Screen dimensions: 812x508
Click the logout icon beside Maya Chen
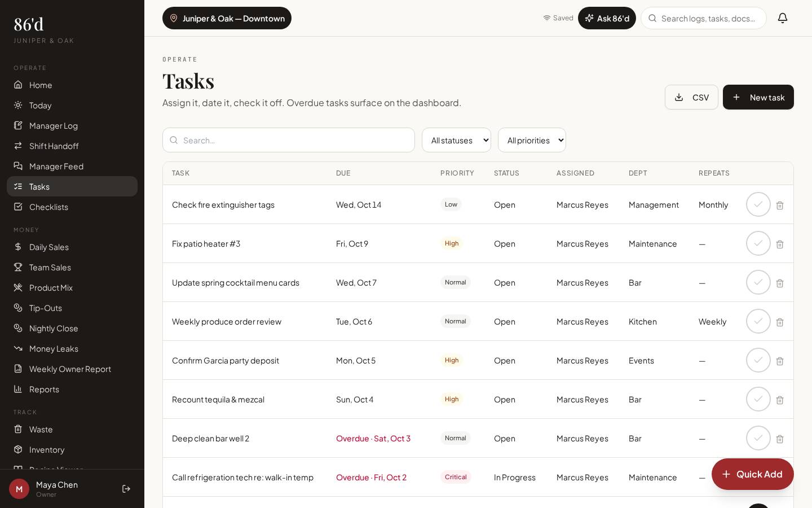[x=126, y=489]
